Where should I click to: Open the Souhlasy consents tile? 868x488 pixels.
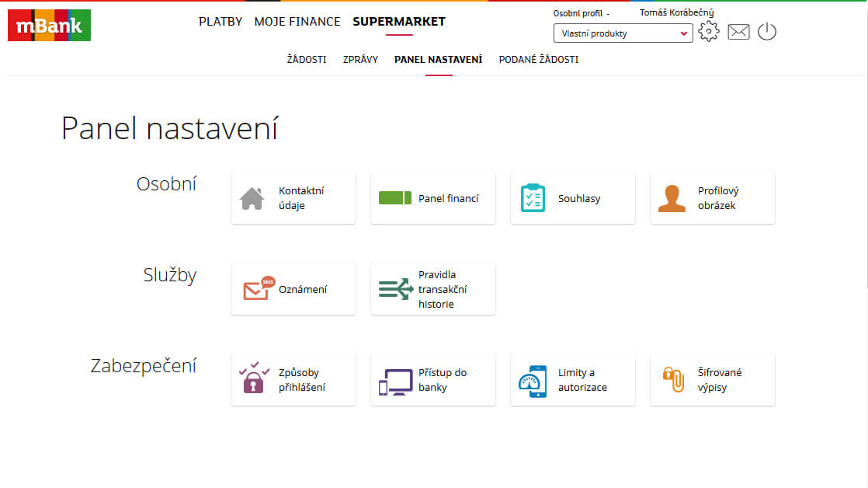[x=572, y=197]
